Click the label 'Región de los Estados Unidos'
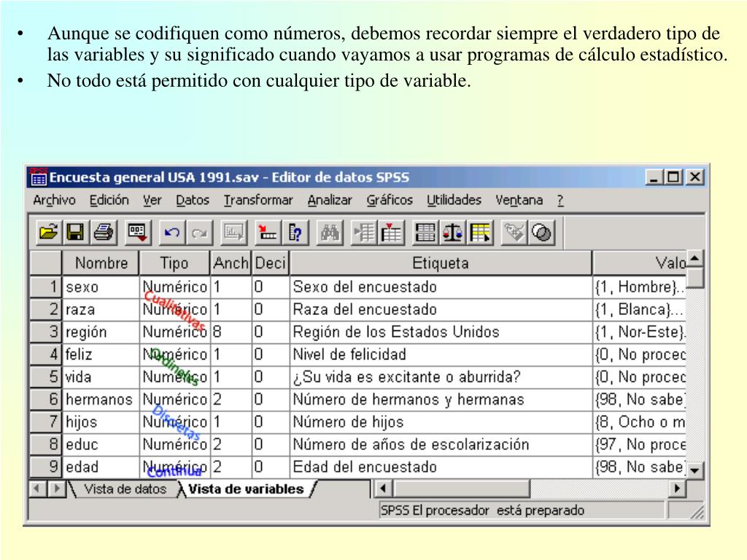Viewport: 747px width, 560px height. (x=396, y=332)
